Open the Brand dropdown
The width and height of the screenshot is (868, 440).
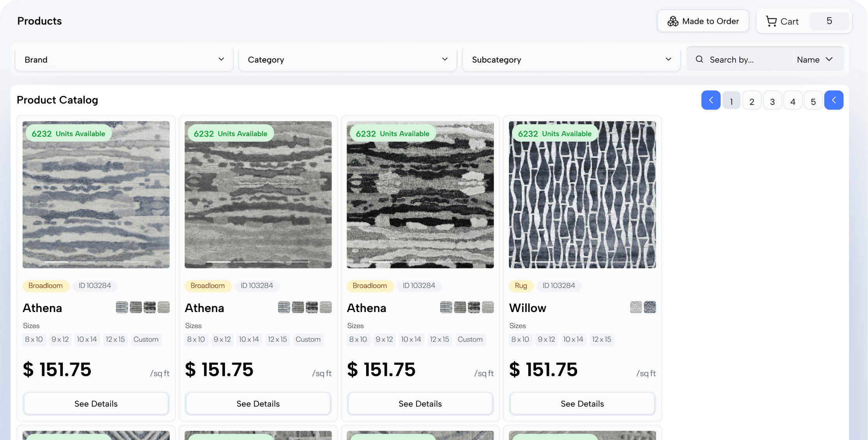[x=124, y=59]
